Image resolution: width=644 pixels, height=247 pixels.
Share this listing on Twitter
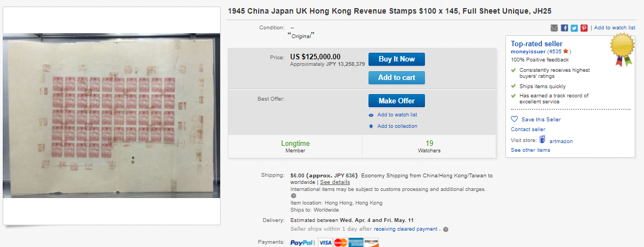(x=574, y=28)
